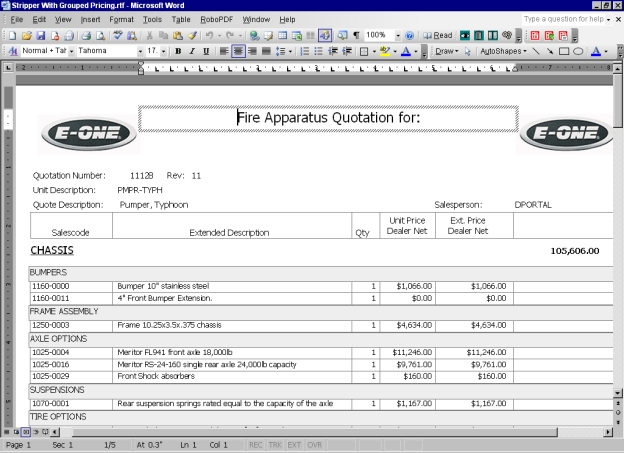624x453 pixels.
Task: Select the Oval drawing tool
Action: click(578, 51)
